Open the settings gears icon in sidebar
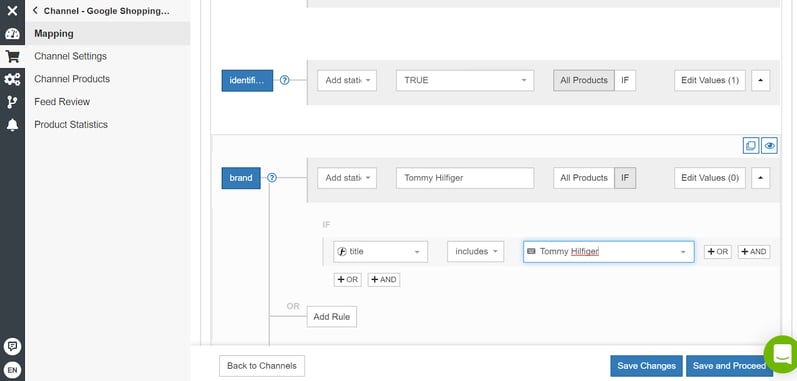 click(12, 79)
